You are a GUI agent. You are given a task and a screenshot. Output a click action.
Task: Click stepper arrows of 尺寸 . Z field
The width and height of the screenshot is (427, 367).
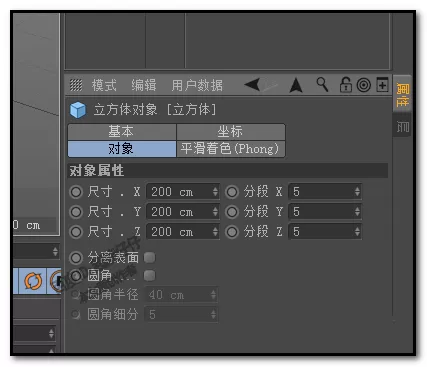tap(215, 232)
